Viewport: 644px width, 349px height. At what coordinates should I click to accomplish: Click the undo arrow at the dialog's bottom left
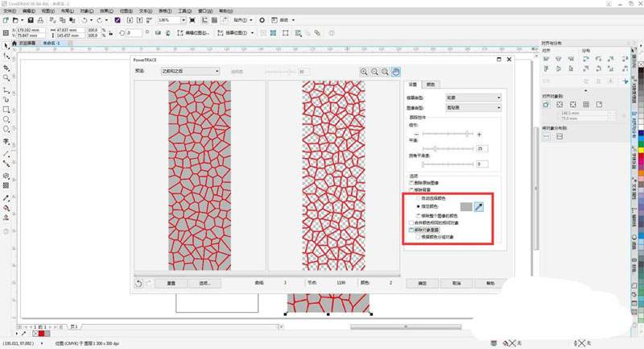[138, 283]
